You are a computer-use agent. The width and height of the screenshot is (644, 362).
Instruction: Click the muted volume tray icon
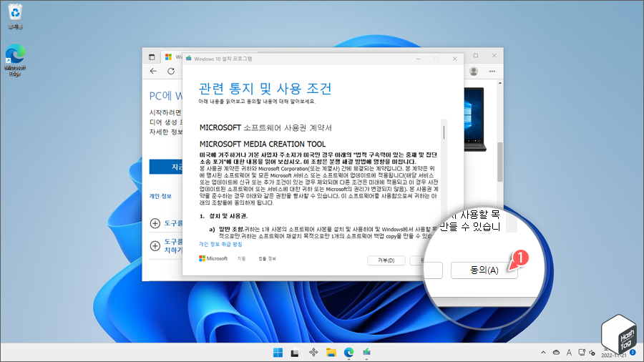pos(592,353)
